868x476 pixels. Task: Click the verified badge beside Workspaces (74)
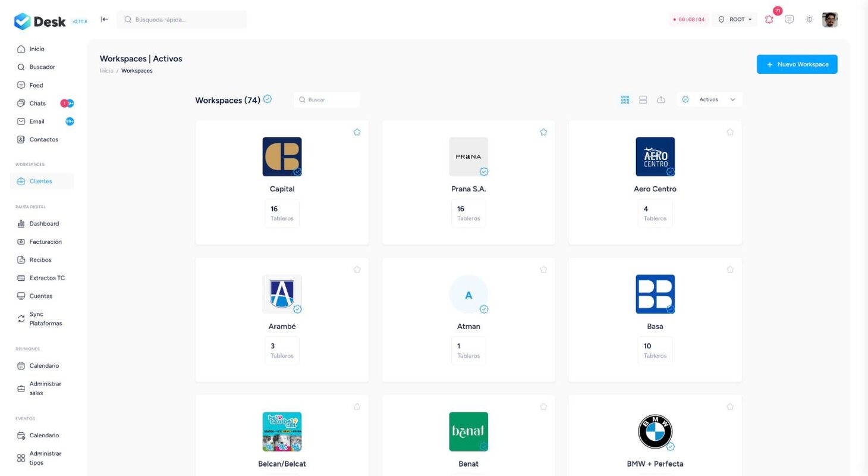[x=268, y=99]
